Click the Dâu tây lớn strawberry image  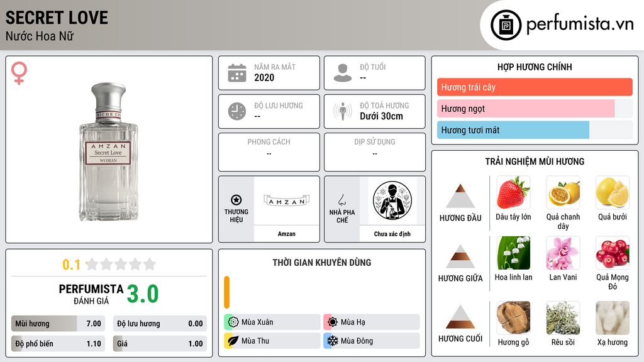513,192
